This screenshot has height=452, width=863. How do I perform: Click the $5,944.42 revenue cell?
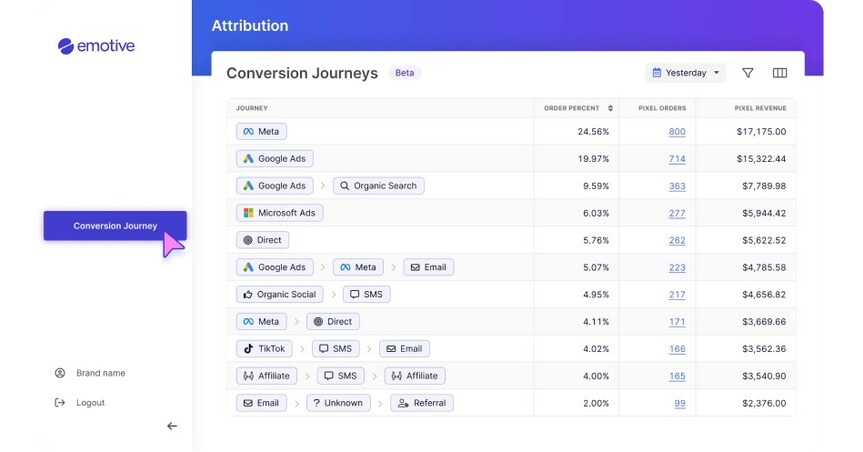coord(764,213)
